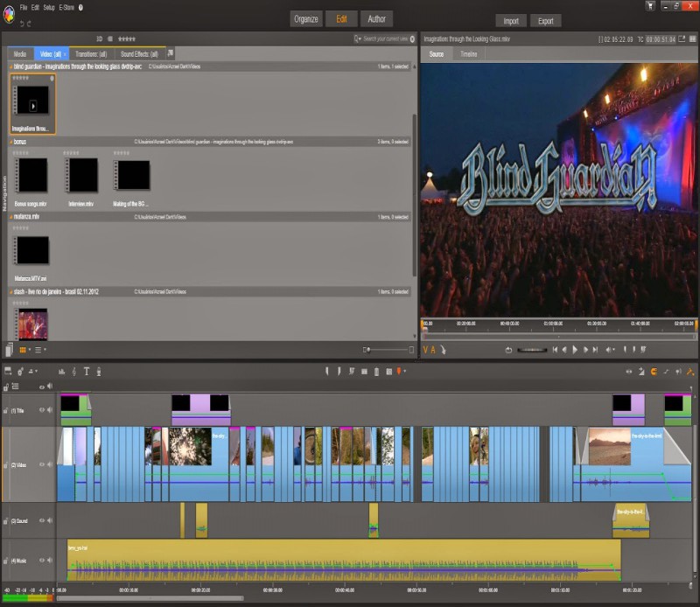Click the orange audio scrubbing icon

(690, 372)
